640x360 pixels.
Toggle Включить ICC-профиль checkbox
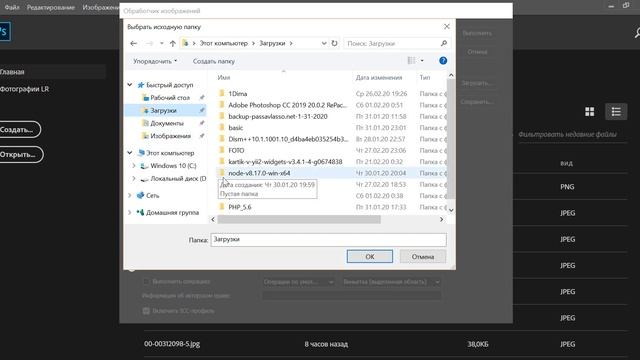[146, 311]
